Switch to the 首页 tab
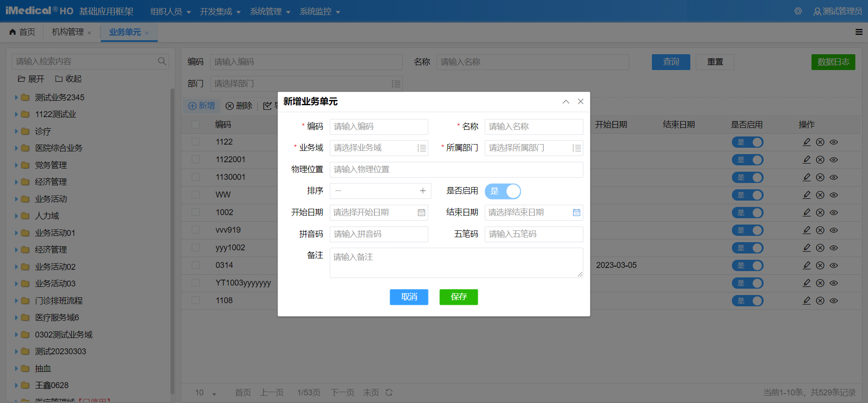Screen dimensions: 868x403 point(22,32)
